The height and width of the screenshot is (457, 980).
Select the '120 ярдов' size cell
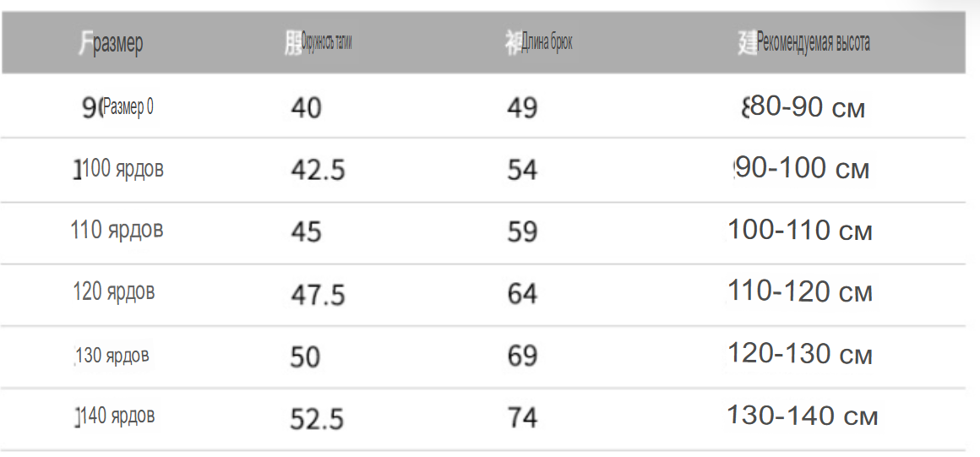114,291
